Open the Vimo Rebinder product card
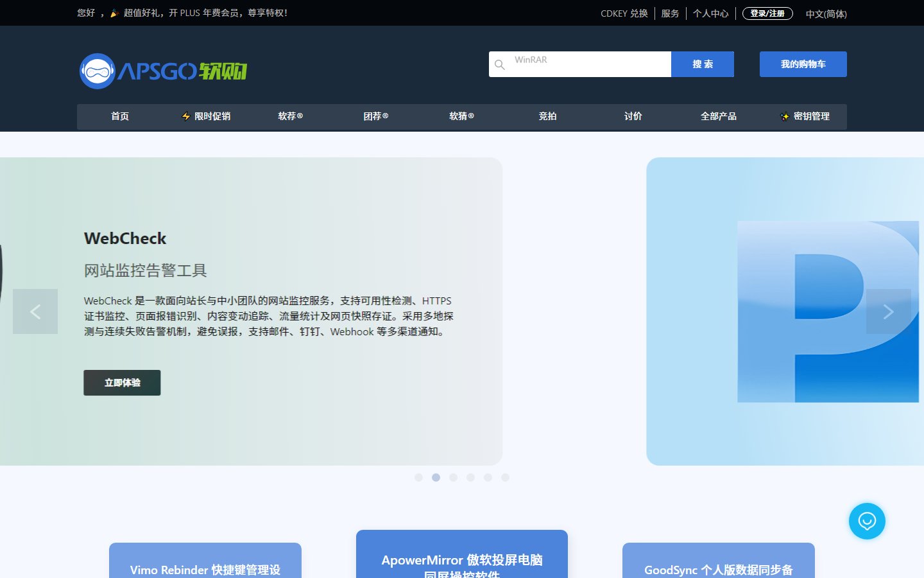 tap(205, 561)
